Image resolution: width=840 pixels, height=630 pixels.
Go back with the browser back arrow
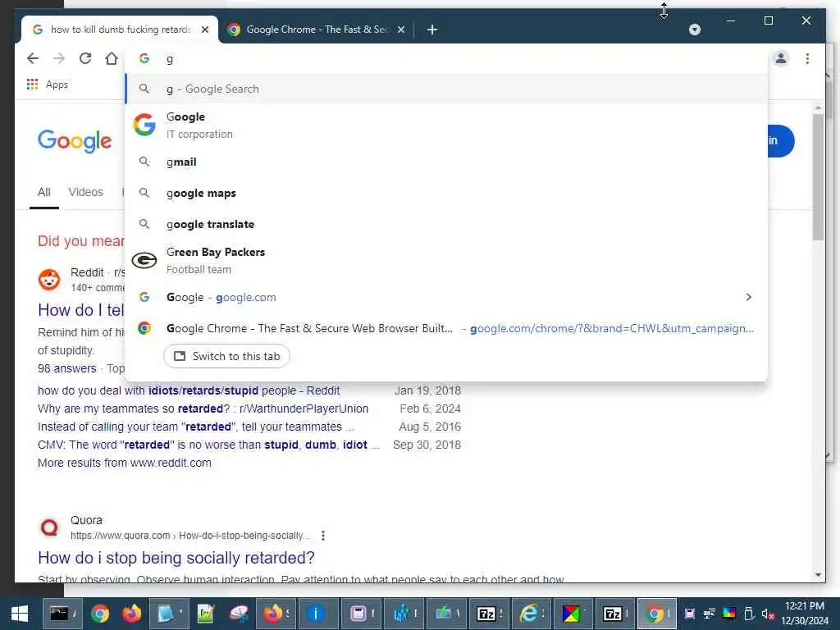click(x=33, y=58)
